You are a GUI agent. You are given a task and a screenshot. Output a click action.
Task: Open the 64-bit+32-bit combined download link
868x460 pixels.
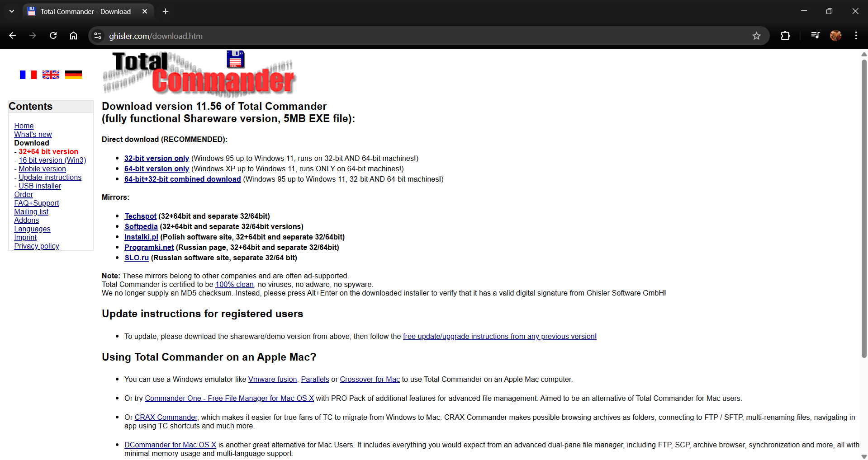click(182, 179)
